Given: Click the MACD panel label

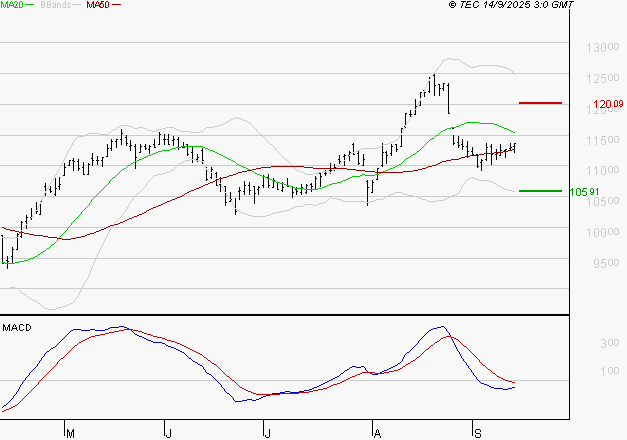Looking at the screenshot, I should tap(17, 328).
